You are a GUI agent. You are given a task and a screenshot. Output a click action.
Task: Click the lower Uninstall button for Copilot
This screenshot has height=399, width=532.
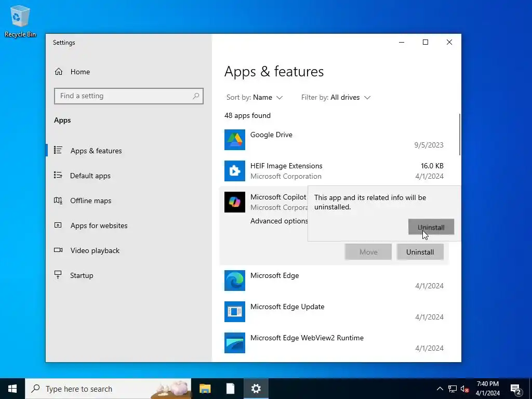coord(420,252)
